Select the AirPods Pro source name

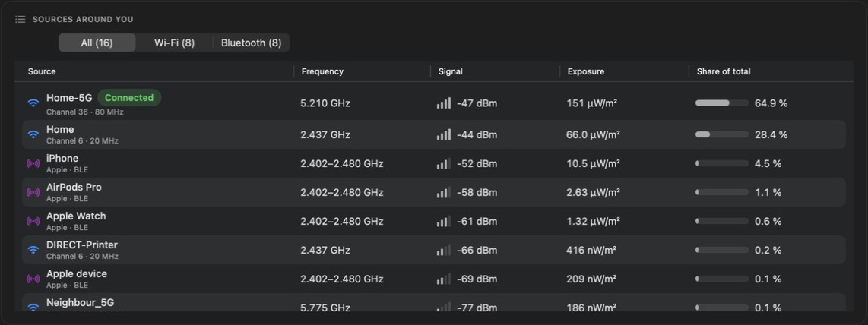[74, 187]
